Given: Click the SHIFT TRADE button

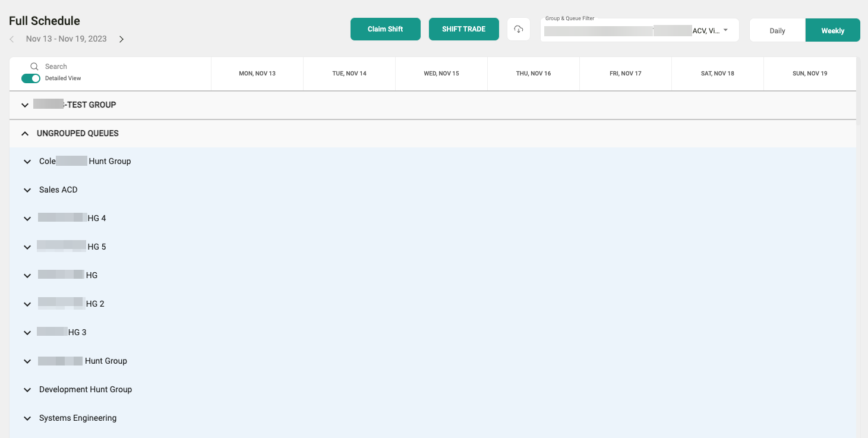Looking at the screenshot, I should point(463,29).
